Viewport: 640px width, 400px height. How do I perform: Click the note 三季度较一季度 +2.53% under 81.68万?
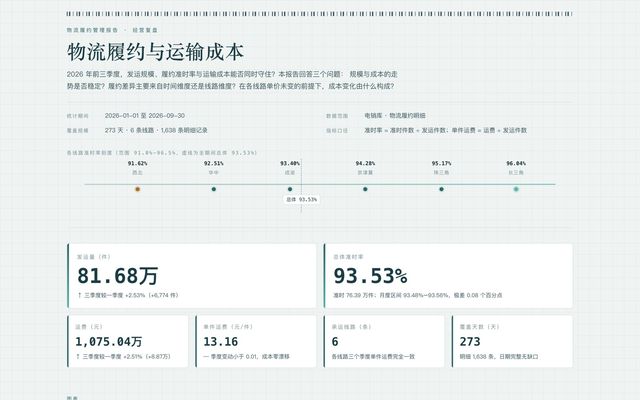128,295
